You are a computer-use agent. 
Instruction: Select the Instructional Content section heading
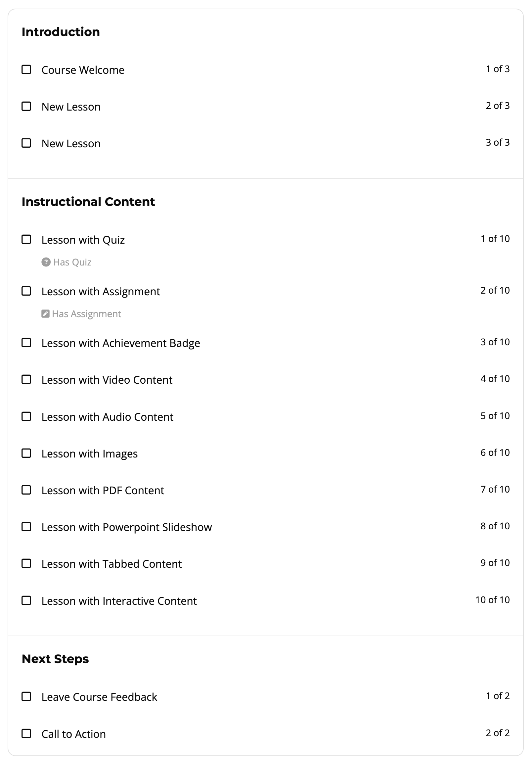click(88, 201)
